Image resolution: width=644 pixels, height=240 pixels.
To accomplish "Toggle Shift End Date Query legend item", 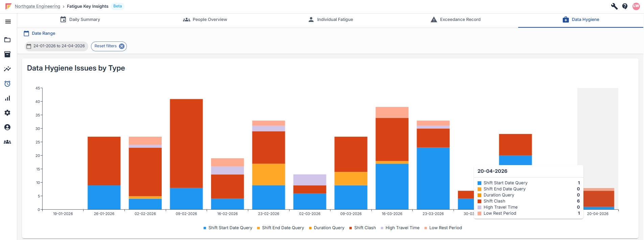I will [280, 228].
